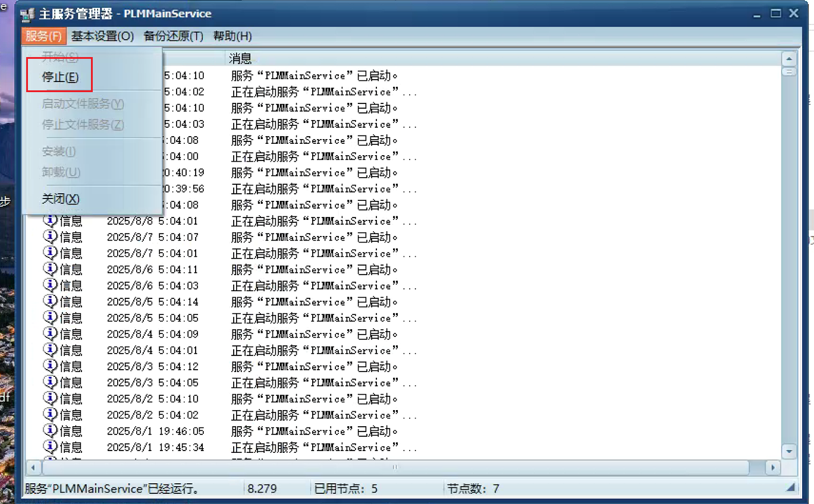
Task: Click info icon of 2025/8/8 5:04:01 row
Action: (51, 221)
